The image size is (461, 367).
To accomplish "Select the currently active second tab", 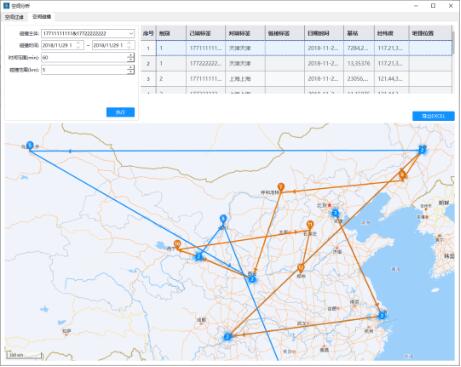I will point(42,17).
